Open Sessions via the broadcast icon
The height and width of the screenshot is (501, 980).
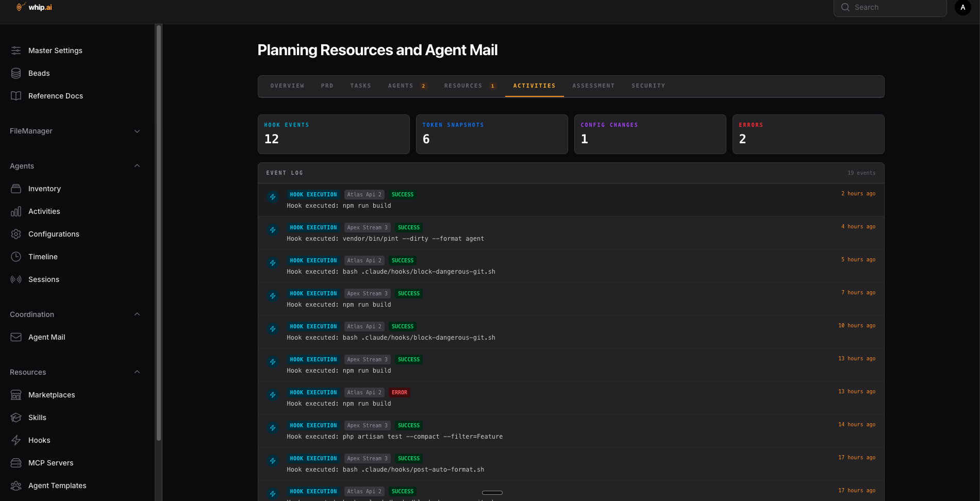point(15,279)
